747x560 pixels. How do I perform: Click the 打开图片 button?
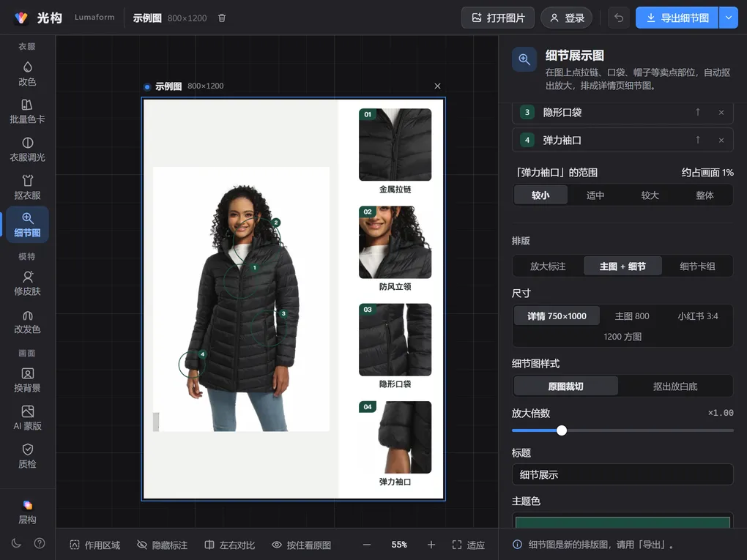pos(498,18)
